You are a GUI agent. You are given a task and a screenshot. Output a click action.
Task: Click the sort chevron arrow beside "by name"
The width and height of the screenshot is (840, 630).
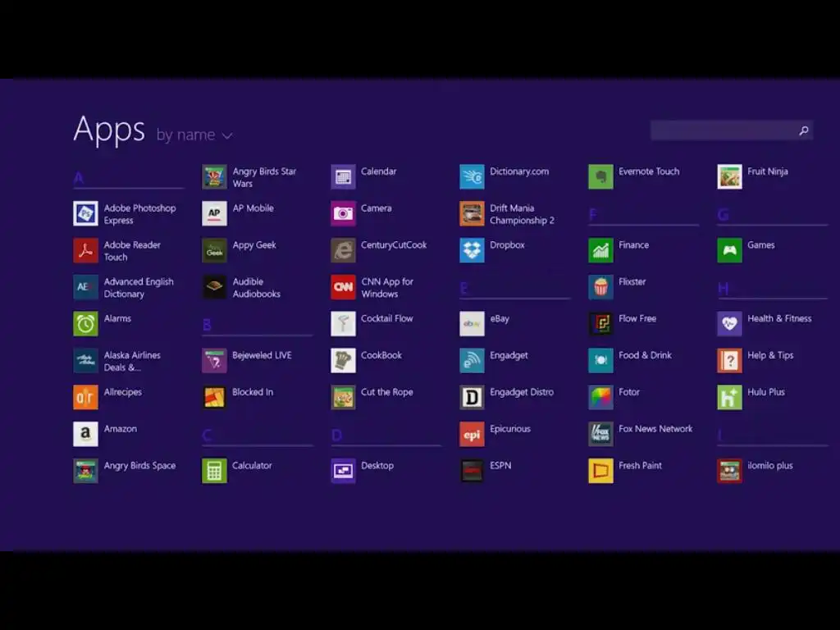(227, 136)
